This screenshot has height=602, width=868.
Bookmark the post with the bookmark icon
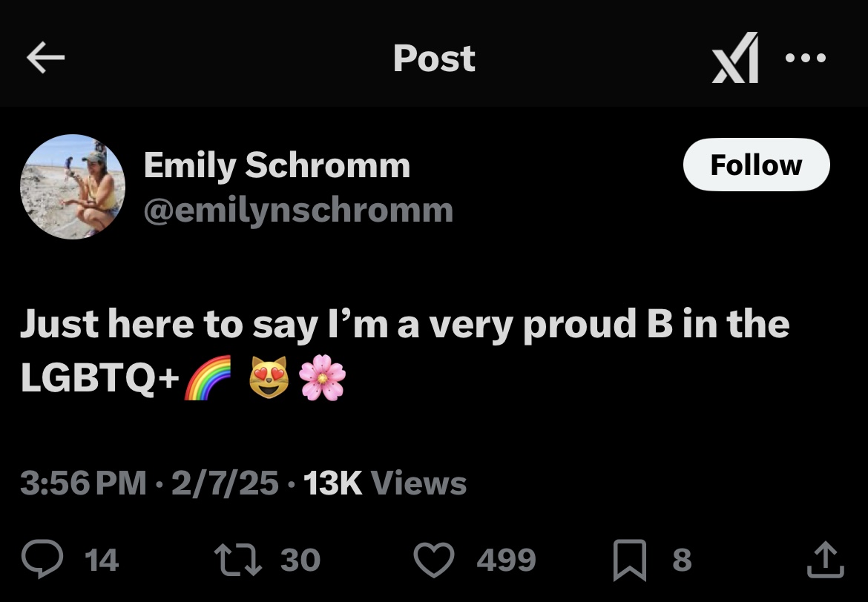pyautogui.click(x=630, y=560)
